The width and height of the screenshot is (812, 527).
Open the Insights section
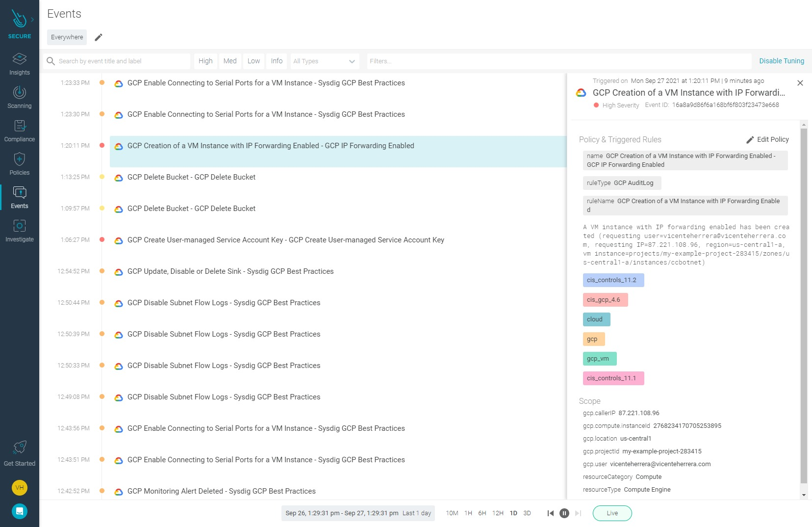coord(20,64)
